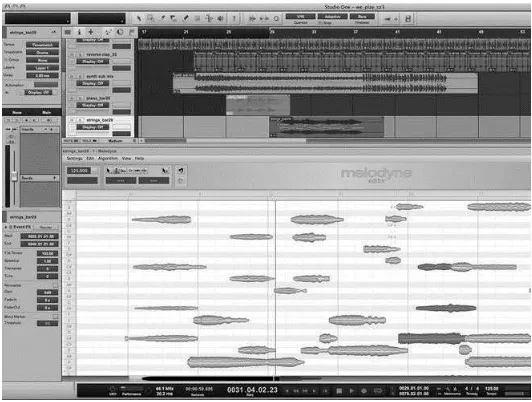
Task: Click the Sends add plus button
Action: [54, 178]
